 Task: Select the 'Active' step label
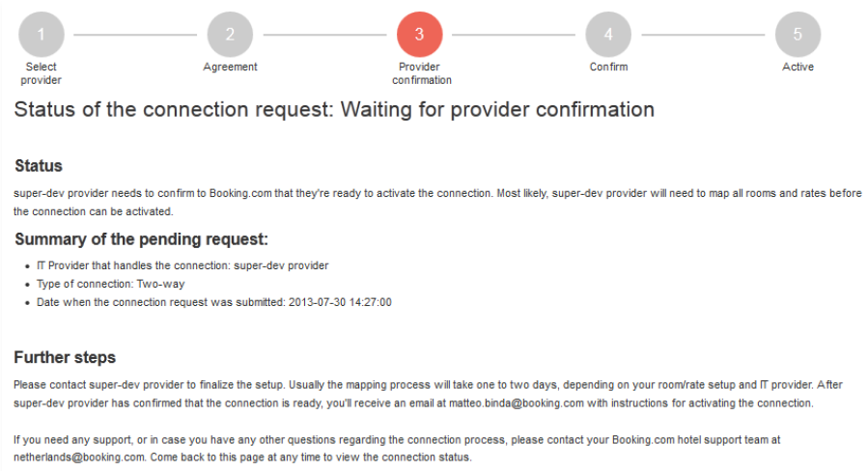coord(798,68)
